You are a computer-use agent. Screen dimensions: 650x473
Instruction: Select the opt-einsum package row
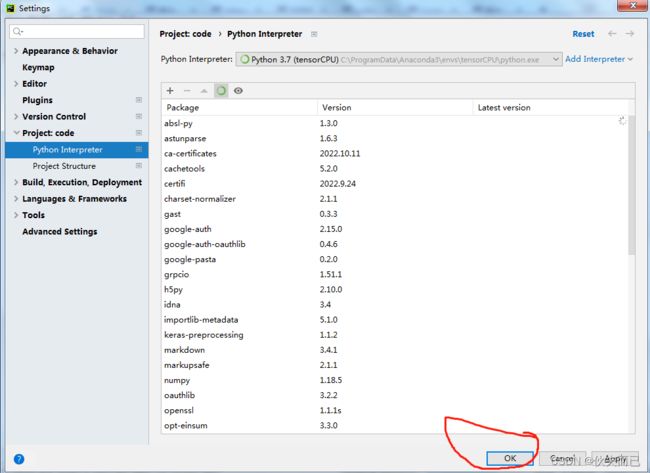pos(395,426)
